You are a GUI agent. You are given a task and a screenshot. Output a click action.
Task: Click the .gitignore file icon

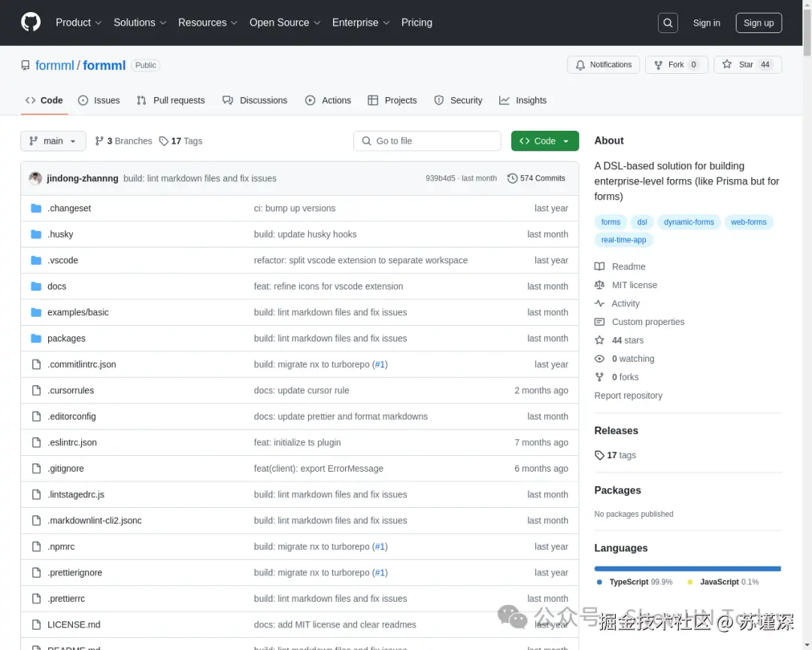(36, 469)
